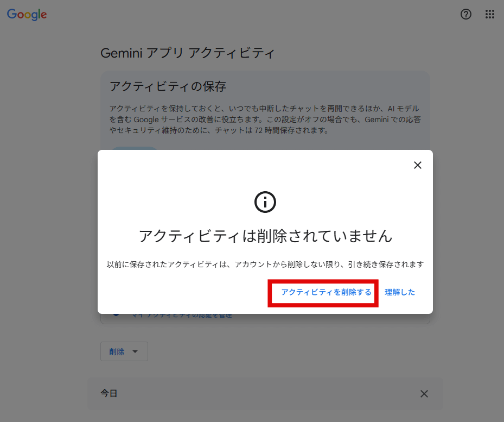Open the help question mark icon
Screen dimensions: 504x422
[465, 14]
